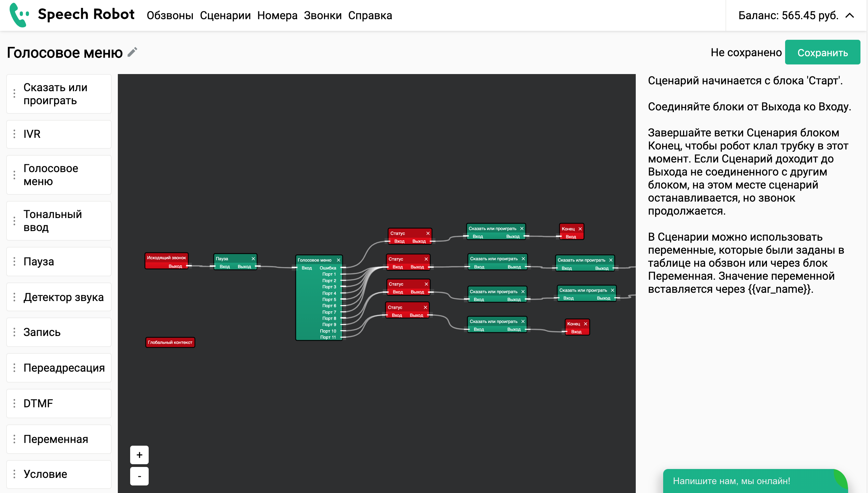868x493 pixels.
Task: Click the Глобальный контекст node on canvas
Action: click(170, 342)
